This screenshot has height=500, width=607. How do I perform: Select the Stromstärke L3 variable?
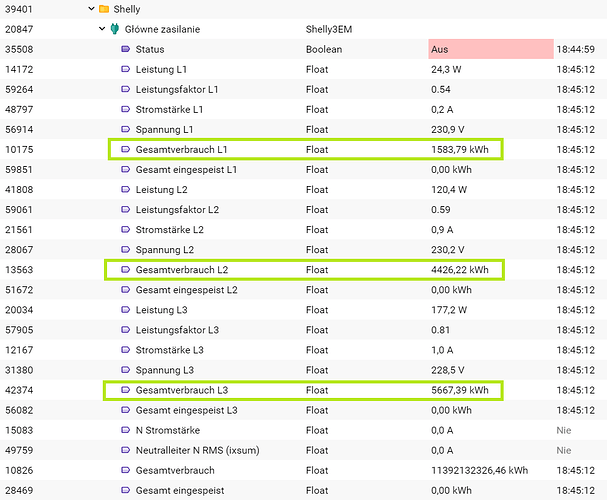point(170,350)
